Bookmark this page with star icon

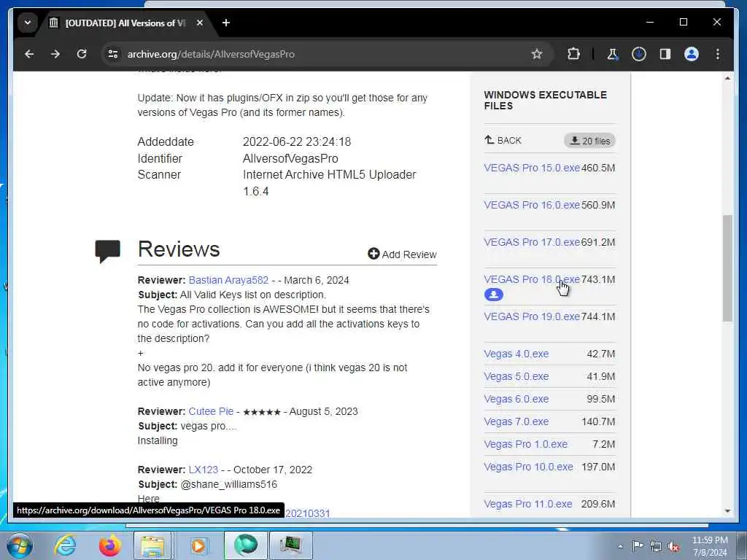[537, 54]
